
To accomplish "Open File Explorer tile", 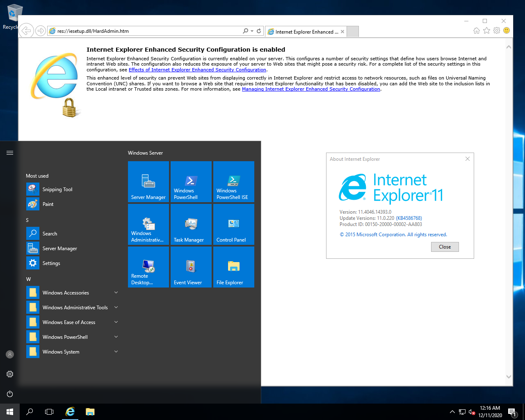I will click(x=234, y=267).
